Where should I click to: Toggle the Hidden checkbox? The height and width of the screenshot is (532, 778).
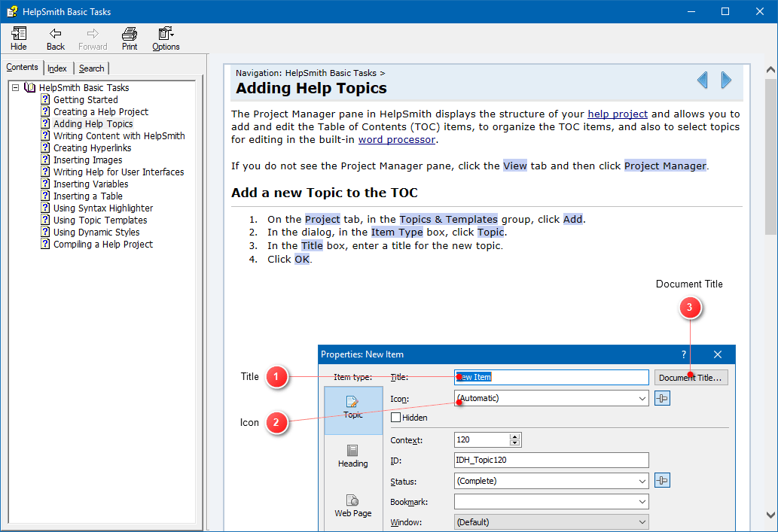tap(395, 418)
